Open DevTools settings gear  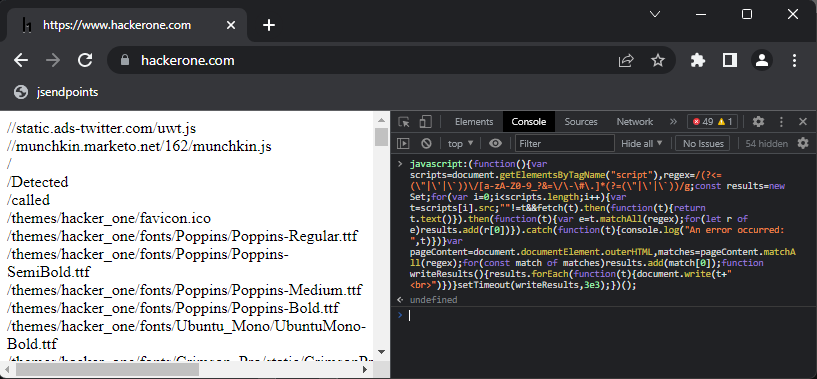pos(758,122)
